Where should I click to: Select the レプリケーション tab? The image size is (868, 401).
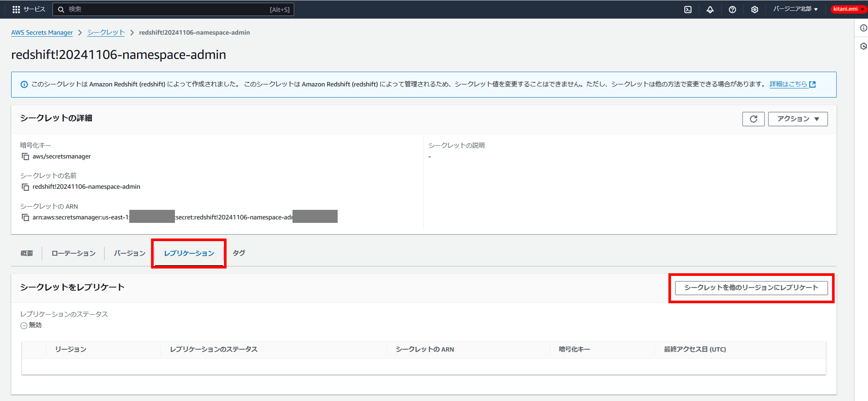pos(189,253)
